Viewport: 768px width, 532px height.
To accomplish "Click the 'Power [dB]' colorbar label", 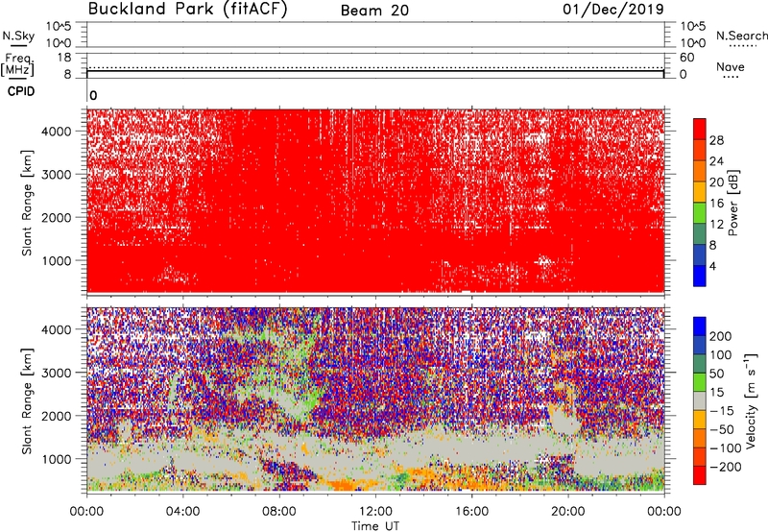I will pos(732,203).
